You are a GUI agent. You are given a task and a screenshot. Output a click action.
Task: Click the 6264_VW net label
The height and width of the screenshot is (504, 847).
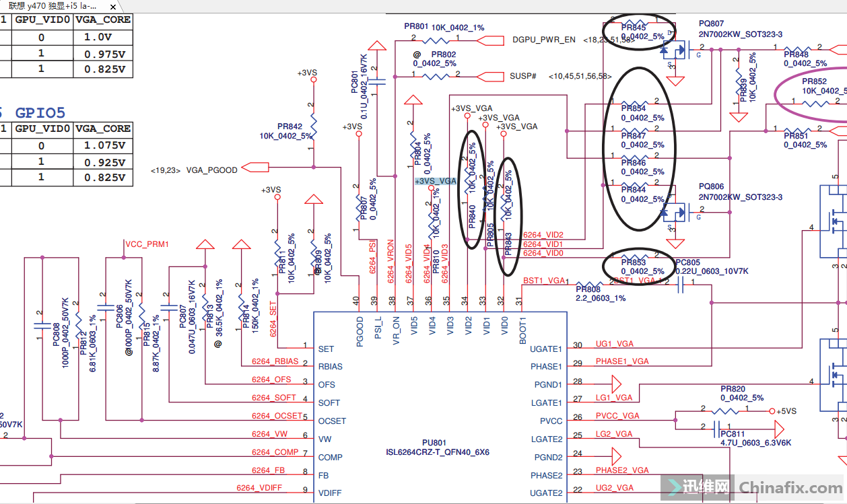click(x=270, y=434)
